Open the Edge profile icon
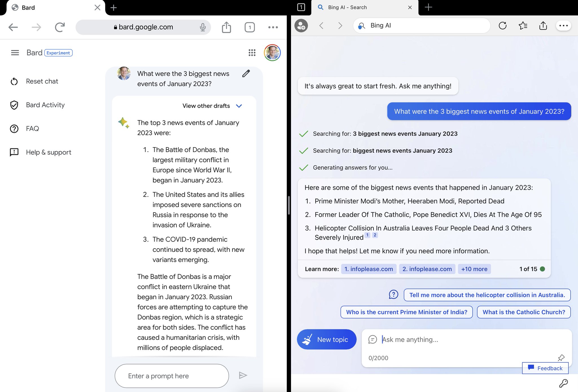The width and height of the screenshot is (578, 392). [301, 26]
